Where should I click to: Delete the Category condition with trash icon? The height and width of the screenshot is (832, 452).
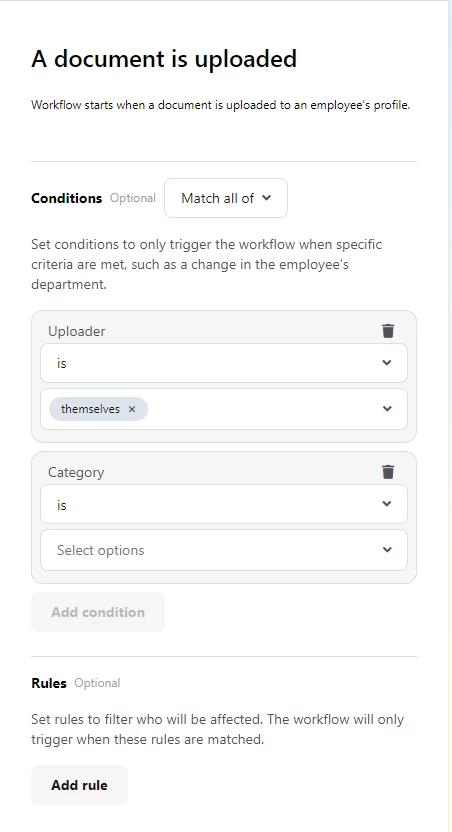coord(388,472)
